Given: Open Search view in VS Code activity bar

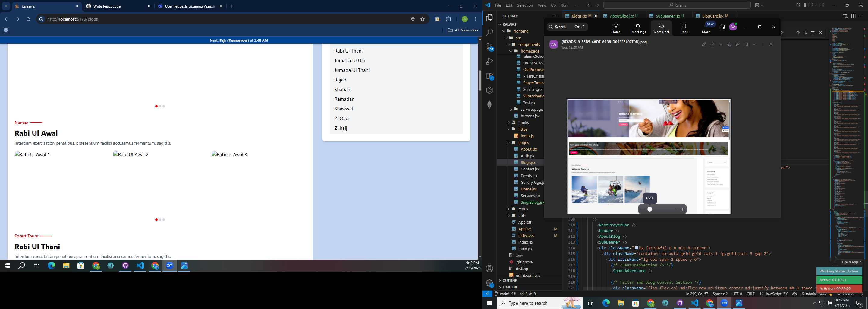Looking at the screenshot, I should point(489,32).
